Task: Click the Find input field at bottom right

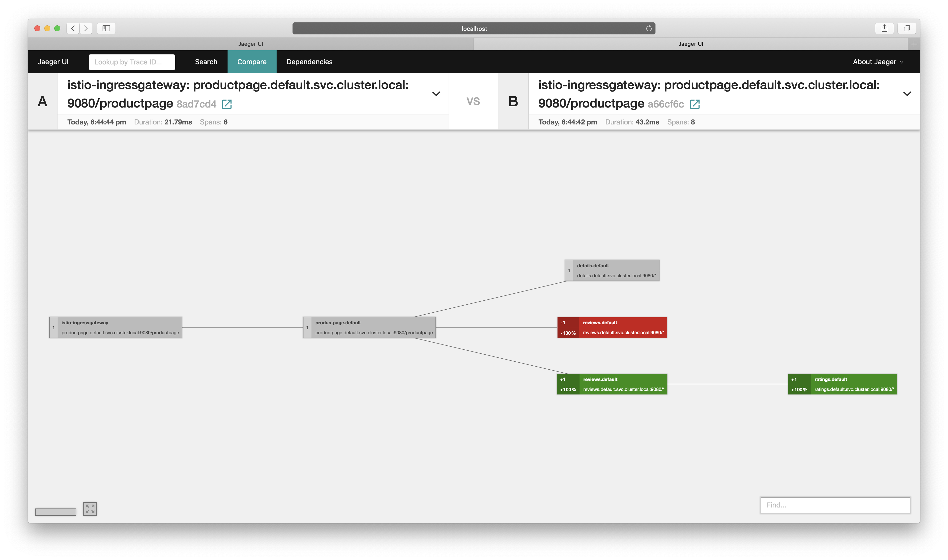Action: (835, 505)
